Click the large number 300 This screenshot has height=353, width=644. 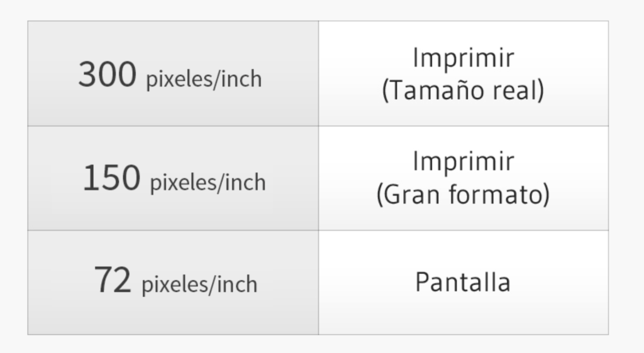coord(107,75)
